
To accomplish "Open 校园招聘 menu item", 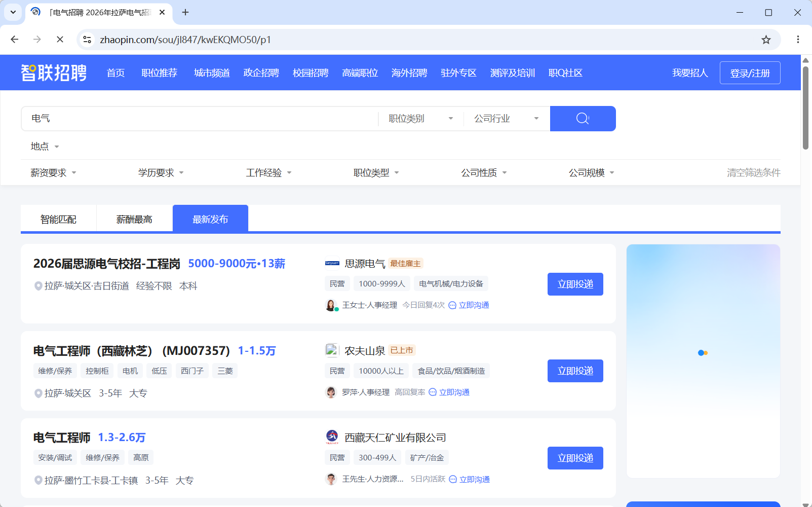I will [311, 73].
